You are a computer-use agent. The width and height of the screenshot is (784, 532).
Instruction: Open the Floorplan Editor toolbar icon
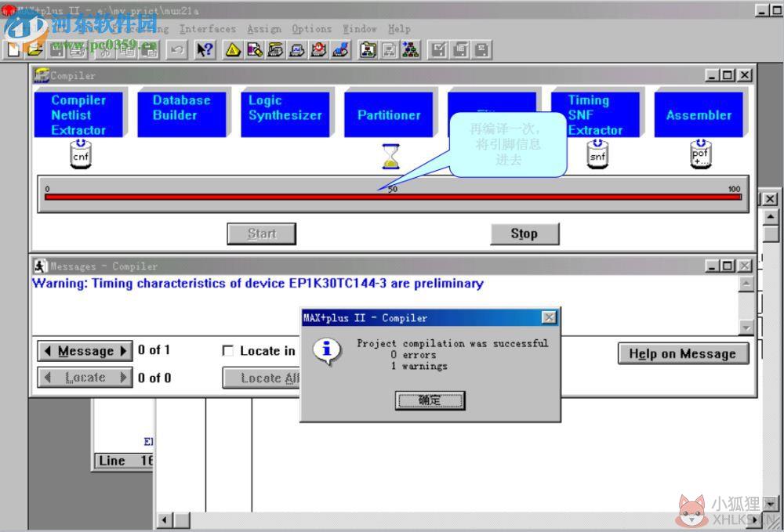(x=255, y=49)
